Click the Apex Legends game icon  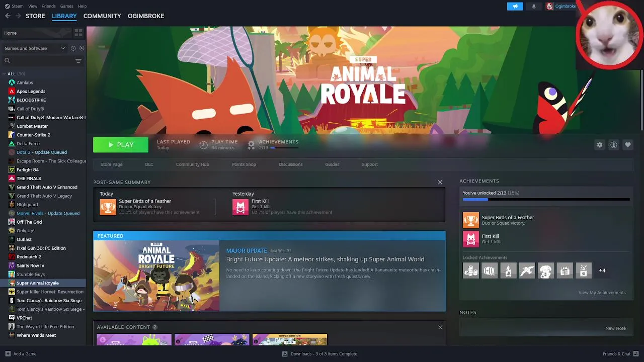click(x=12, y=91)
